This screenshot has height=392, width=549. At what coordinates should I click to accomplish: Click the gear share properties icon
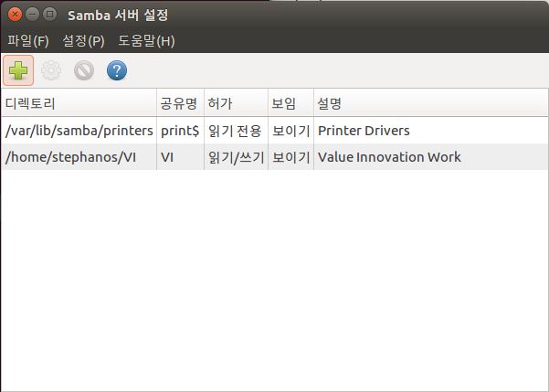click(51, 70)
